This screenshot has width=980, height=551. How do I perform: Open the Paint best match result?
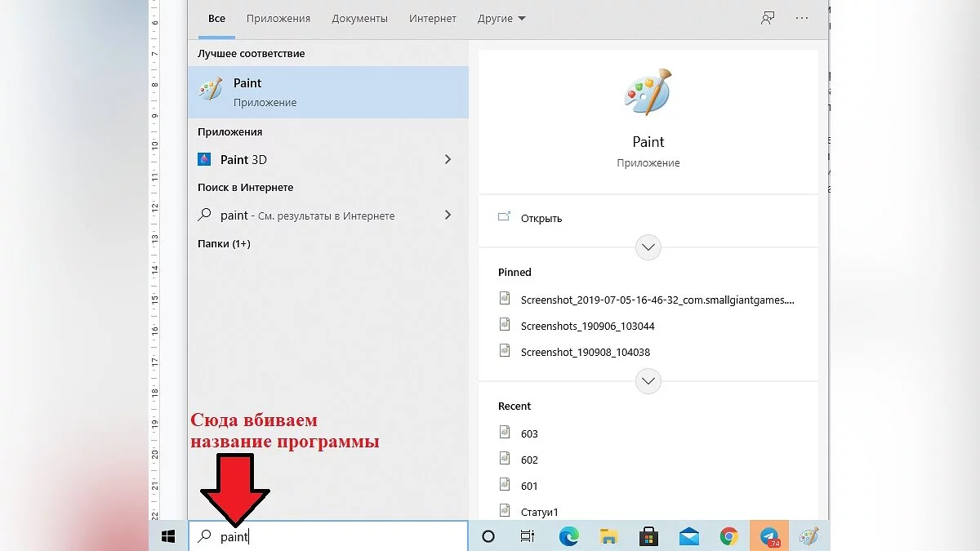click(328, 92)
